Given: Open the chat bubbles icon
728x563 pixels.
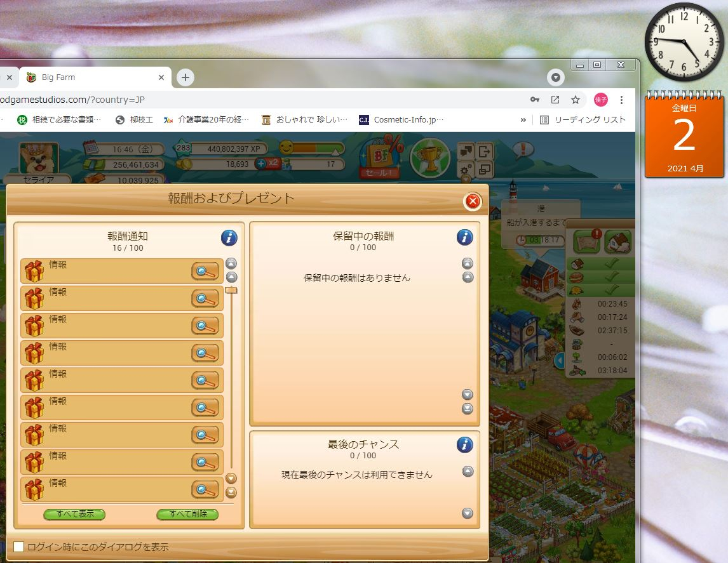Looking at the screenshot, I should [466, 151].
